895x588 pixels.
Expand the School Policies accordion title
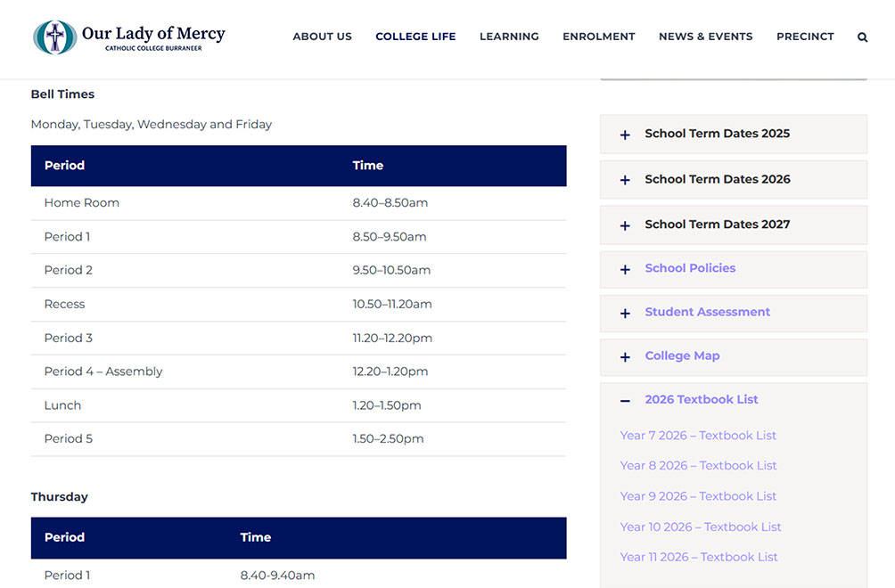tap(690, 268)
